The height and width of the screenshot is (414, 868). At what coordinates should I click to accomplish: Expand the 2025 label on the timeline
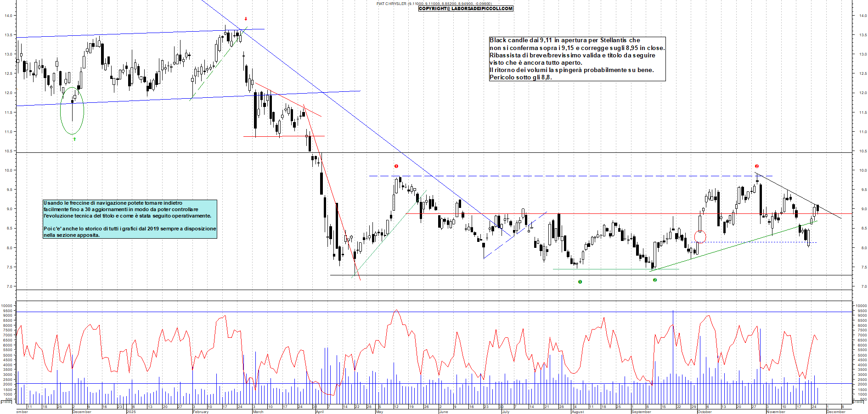point(131,412)
